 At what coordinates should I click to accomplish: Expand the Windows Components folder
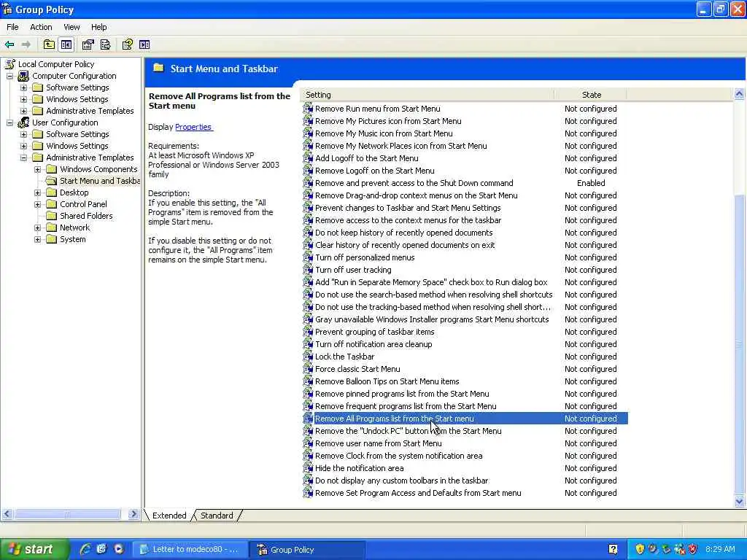pos(38,169)
